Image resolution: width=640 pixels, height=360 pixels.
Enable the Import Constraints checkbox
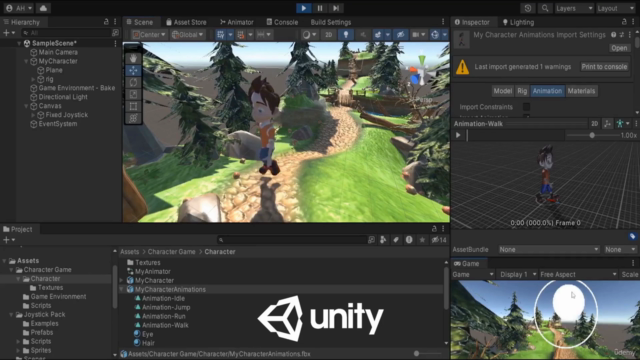[x=527, y=107]
